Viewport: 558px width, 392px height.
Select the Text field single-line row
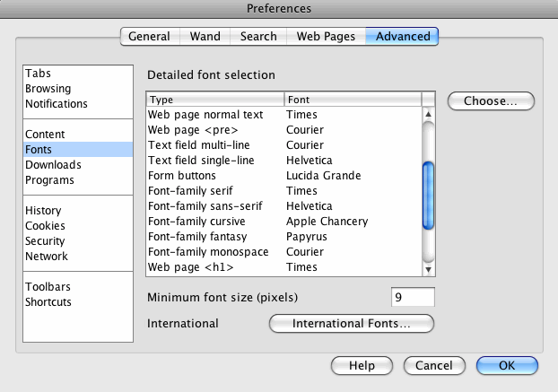point(284,161)
